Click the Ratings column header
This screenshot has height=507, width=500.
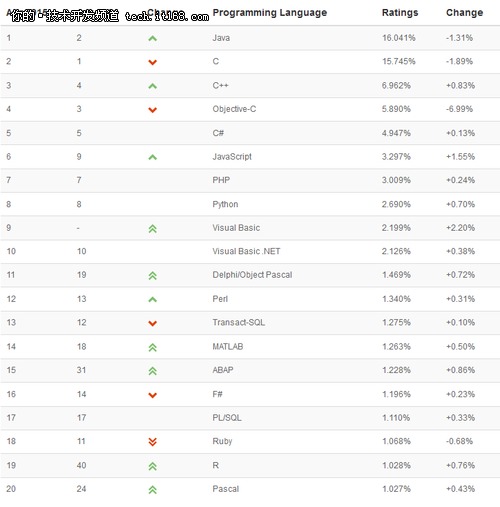click(x=400, y=13)
